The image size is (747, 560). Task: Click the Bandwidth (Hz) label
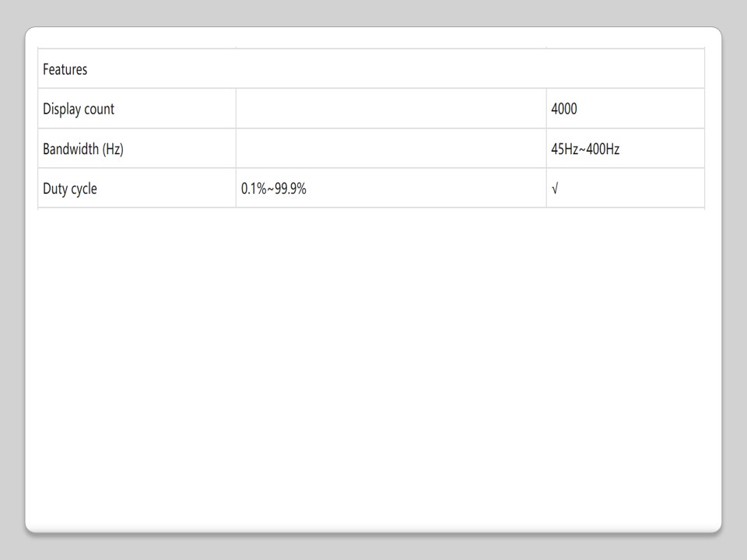coord(83,149)
